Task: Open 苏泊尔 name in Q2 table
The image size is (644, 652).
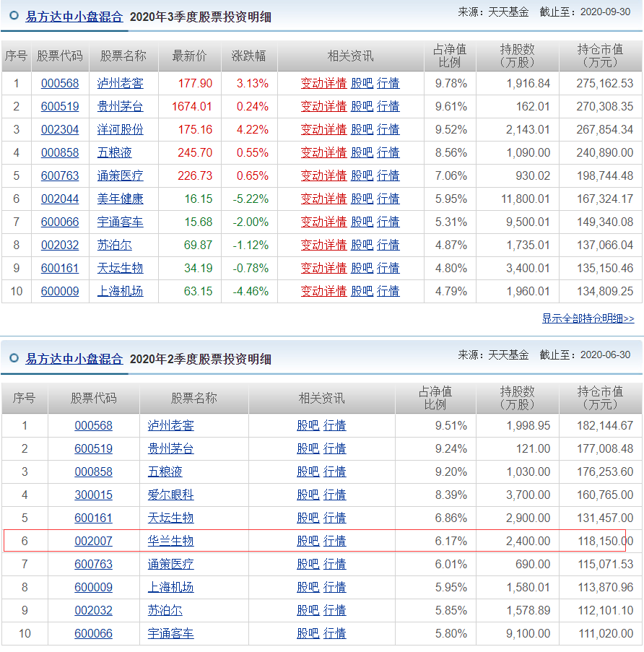Action: coord(165,610)
